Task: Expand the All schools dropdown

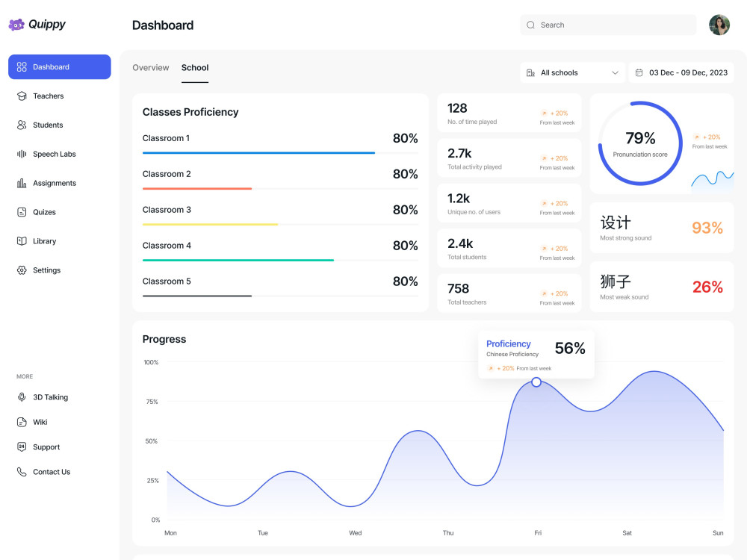Action: click(573, 73)
